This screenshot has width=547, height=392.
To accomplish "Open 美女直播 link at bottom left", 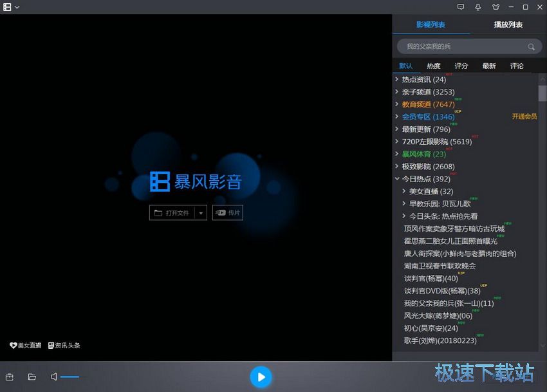I will tap(26, 345).
